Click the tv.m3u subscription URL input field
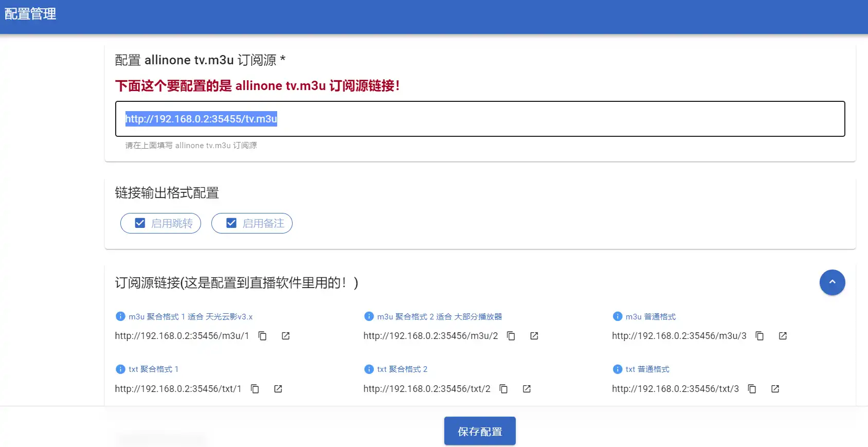The height and width of the screenshot is (447, 868). (x=480, y=119)
